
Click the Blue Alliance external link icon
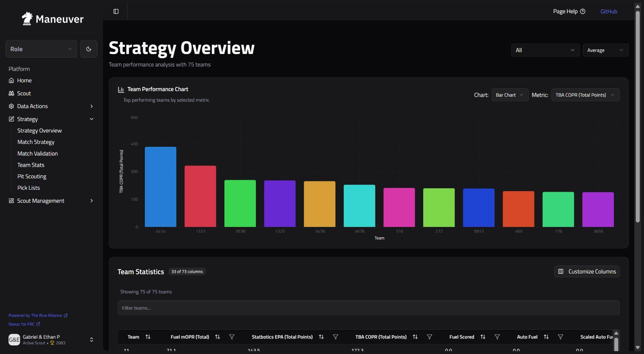(x=65, y=315)
